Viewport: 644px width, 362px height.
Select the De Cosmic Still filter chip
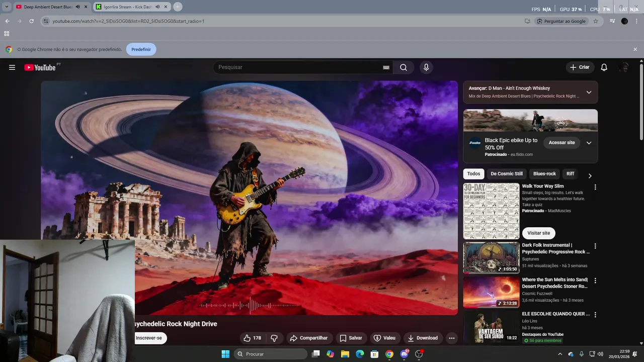pos(507,174)
